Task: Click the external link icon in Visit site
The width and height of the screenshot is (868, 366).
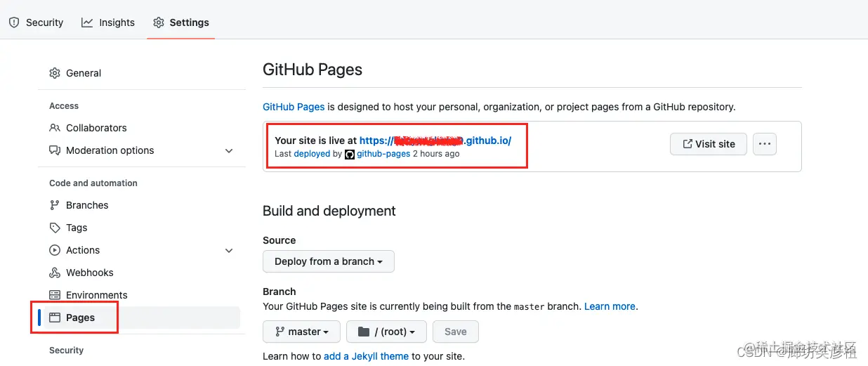Action: (x=688, y=144)
